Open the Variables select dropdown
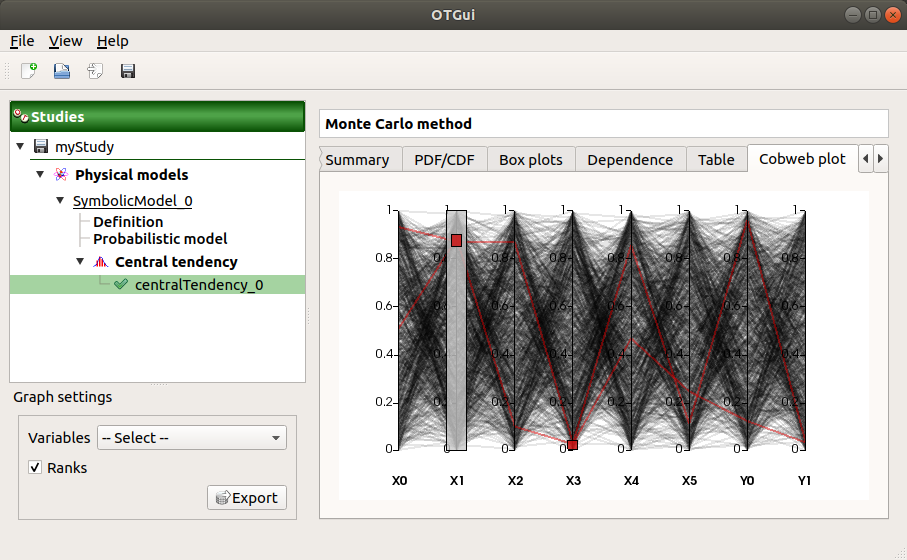The height and width of the screenshot is (560, 907). [191, 438]
